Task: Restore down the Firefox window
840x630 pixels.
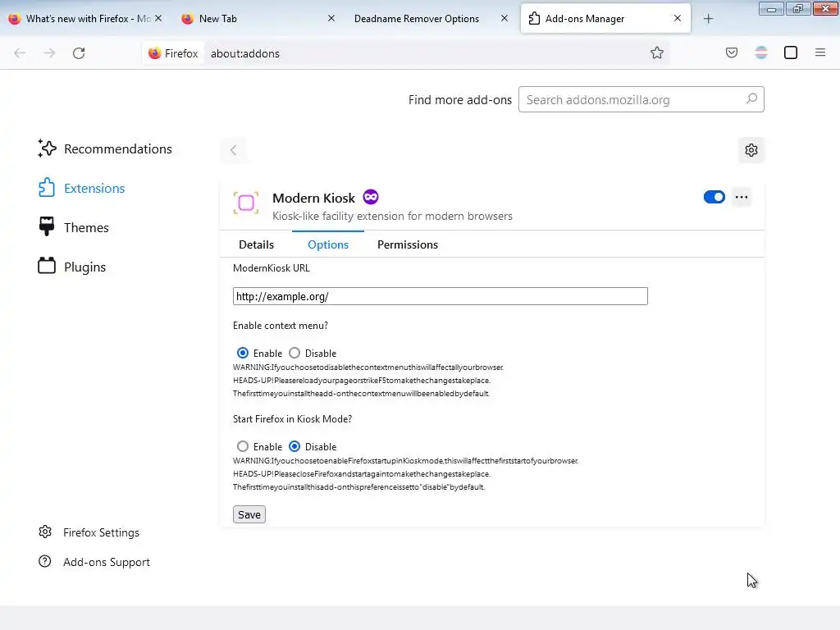Action: (797, 8)
